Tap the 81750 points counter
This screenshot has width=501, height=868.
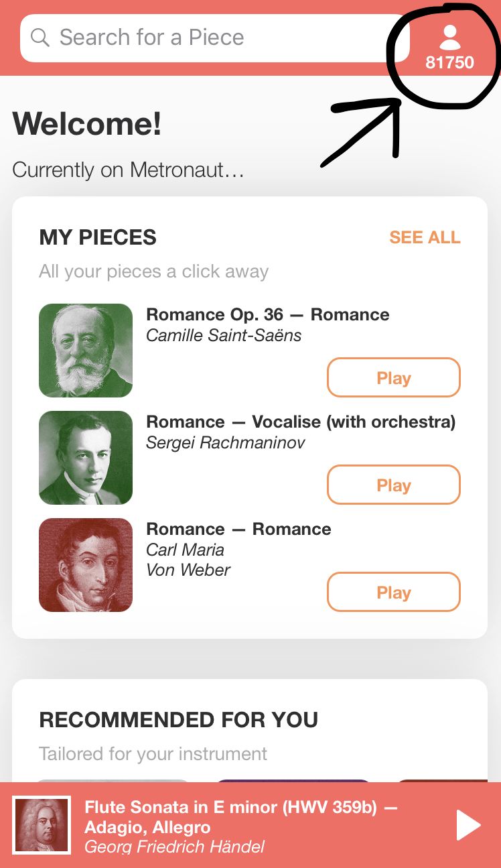[x=450, y=63]
